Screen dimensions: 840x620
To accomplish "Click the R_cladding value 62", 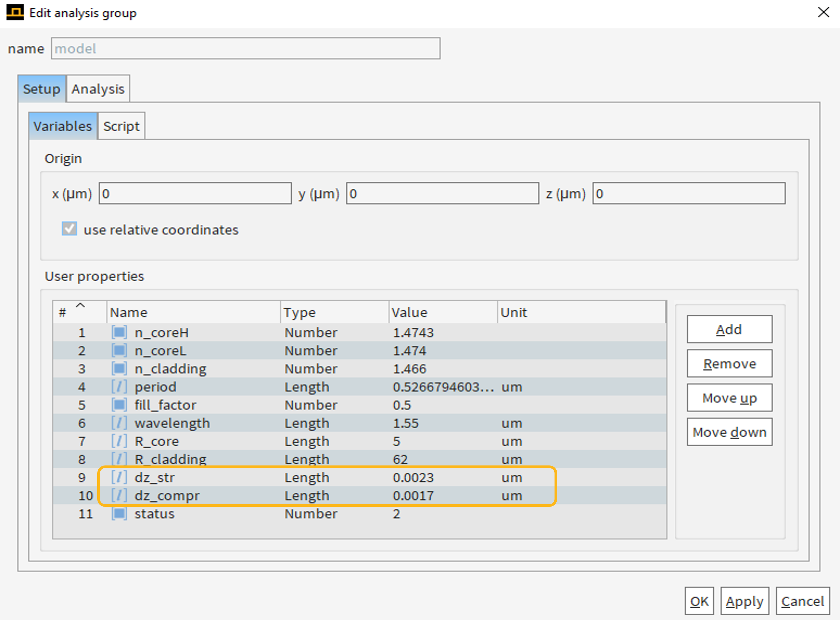I will 400,459.
